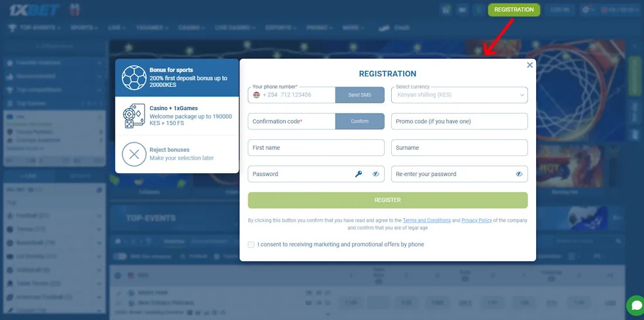Click the Kenyan flag country code selector
The width and height of the screenshot is (644, 320).
(x=256, y=95)
